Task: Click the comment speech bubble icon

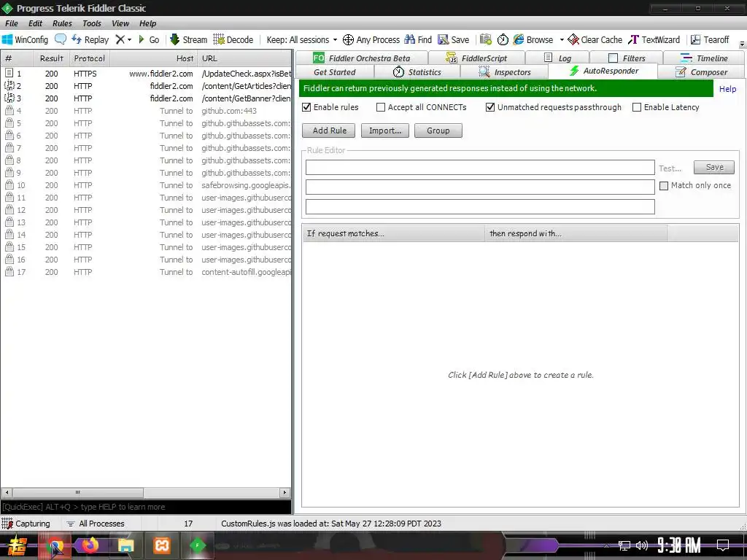Action: pyautogui.click(x=61, y=39)
